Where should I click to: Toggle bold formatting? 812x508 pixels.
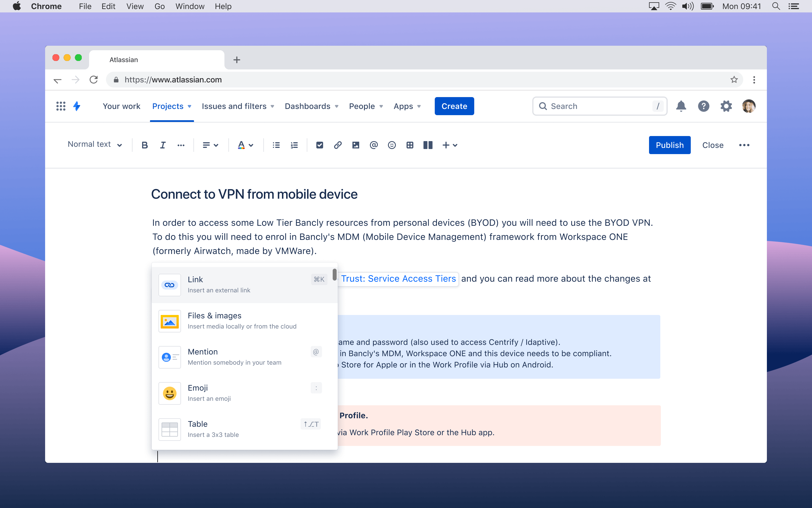[145, 145]
